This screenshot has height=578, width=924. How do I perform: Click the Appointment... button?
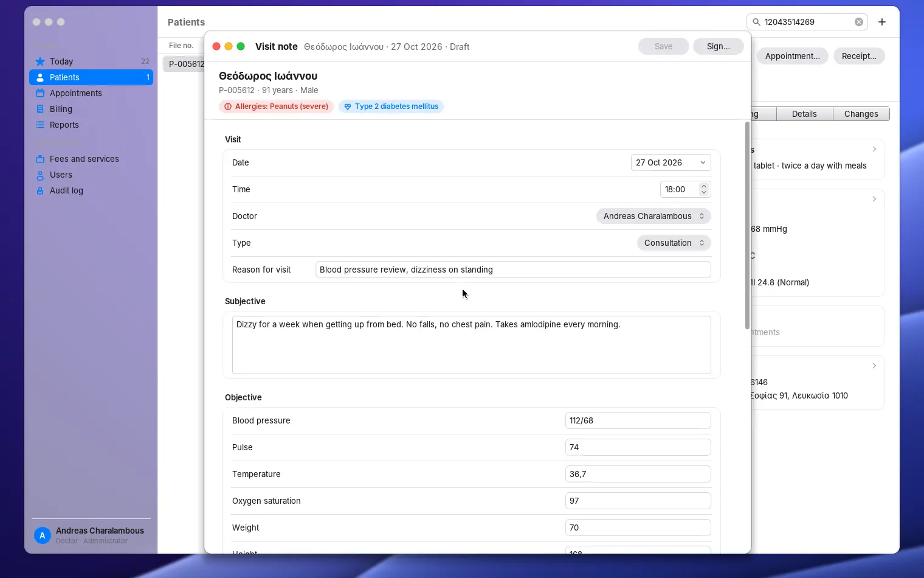(x=793, y=56)
